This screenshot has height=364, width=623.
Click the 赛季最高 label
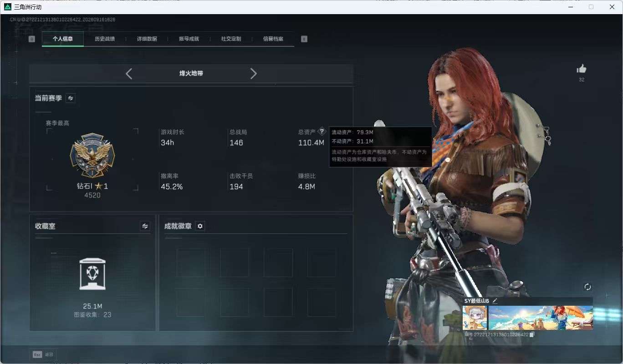57,123
